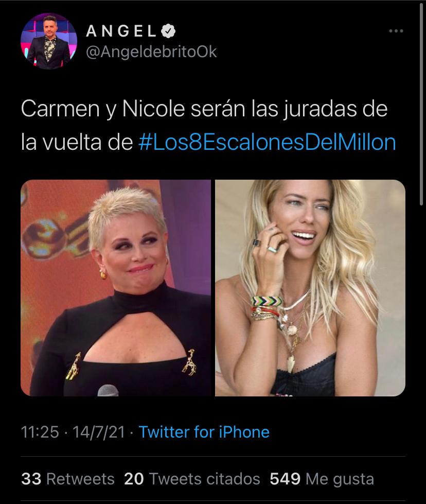Click the tweet text about Carmen y Nicole
Image resolution: width=426 pixels, height=504 pixels.
pyautogui.click(x=208, y=126)
